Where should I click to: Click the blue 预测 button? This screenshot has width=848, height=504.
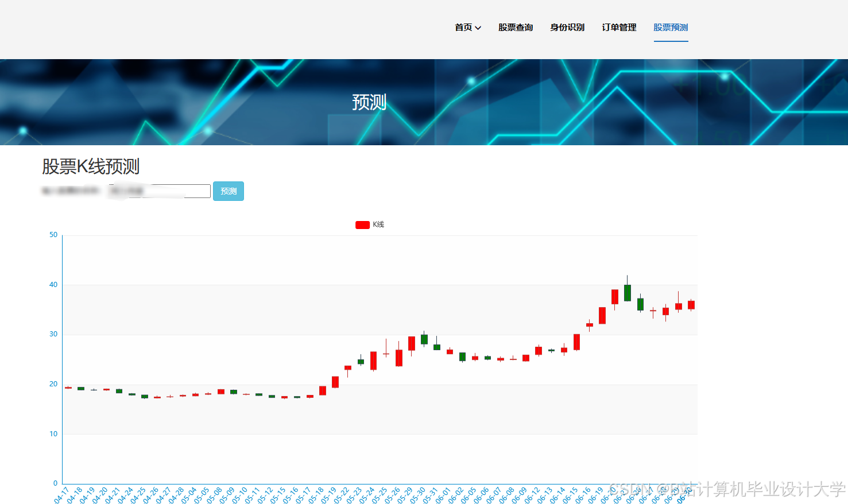click(x=228, y=191)
